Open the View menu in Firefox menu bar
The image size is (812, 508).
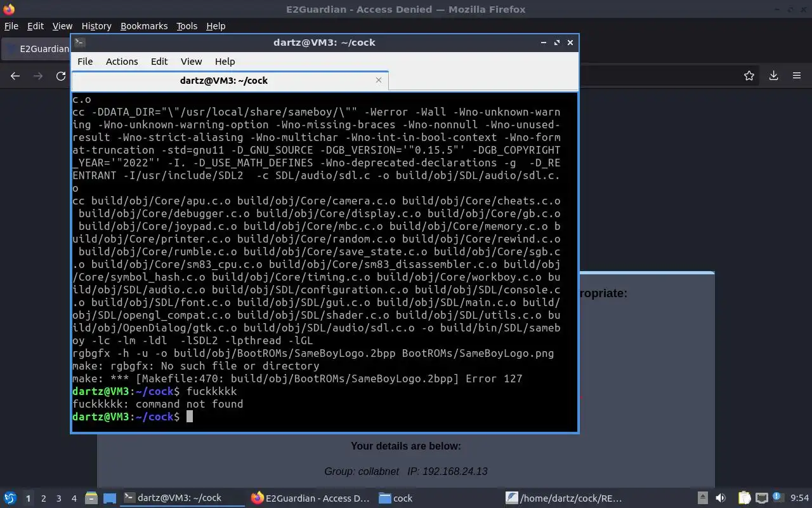click(62, 26)
